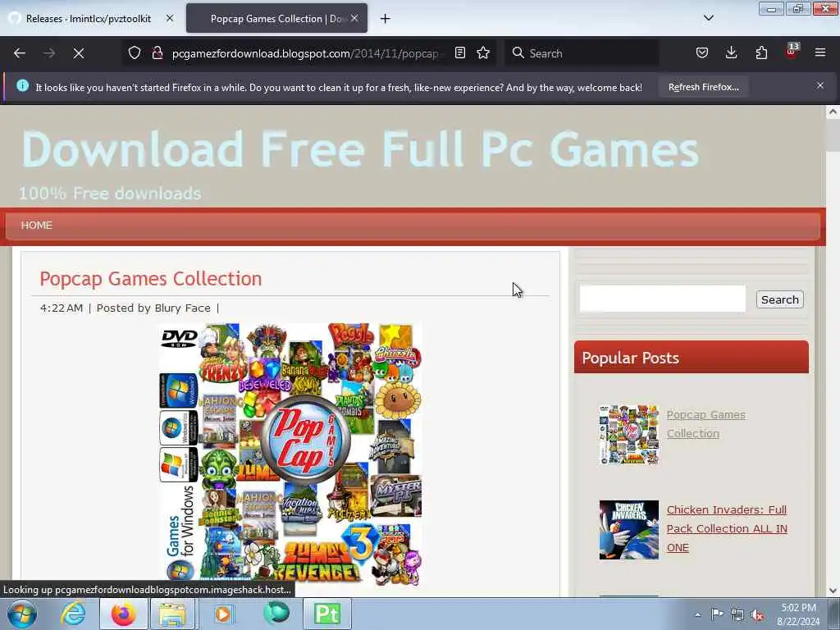Switch to Releases pvztoolkit tab

[90, 19]
